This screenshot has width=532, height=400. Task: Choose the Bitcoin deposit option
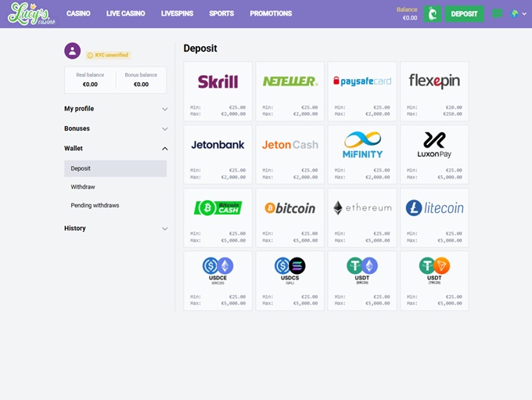tap(289, 217)
